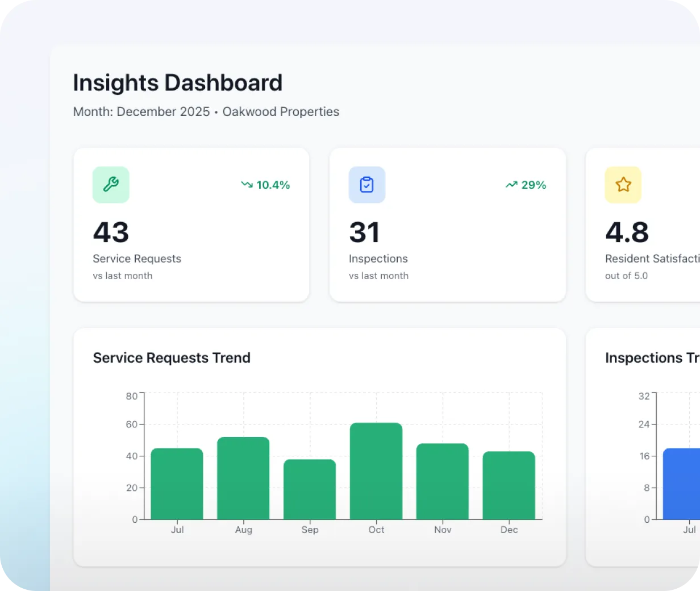The width and height of the screenshot is (700, 591).
Task: Click the blue Jul bar in Inspections chart
Action: [682, 484]
